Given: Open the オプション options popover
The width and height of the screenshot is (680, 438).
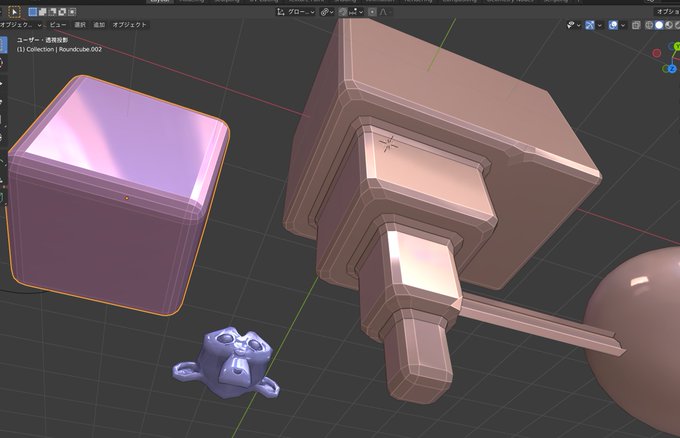Looking at the screenshot, I should click(x=667, y=12).
